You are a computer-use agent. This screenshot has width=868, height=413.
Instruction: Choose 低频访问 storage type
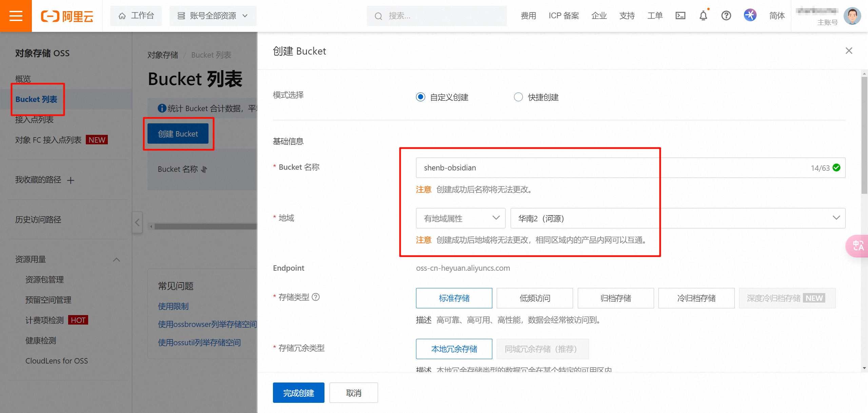click(x=535, y=298)
